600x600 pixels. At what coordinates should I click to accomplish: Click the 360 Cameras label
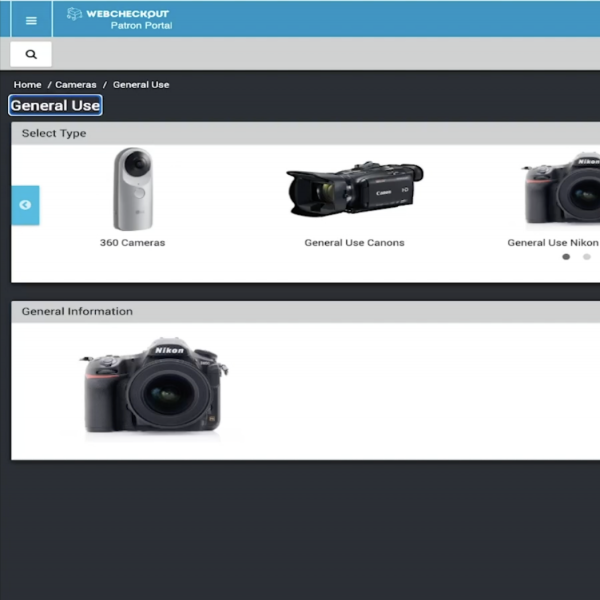(x=132, y=243)
